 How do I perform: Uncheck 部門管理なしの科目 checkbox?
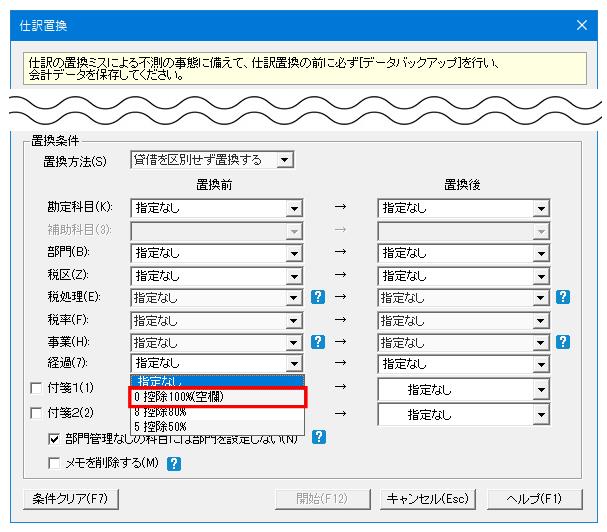pyautogui.click(x=54, y=439)
